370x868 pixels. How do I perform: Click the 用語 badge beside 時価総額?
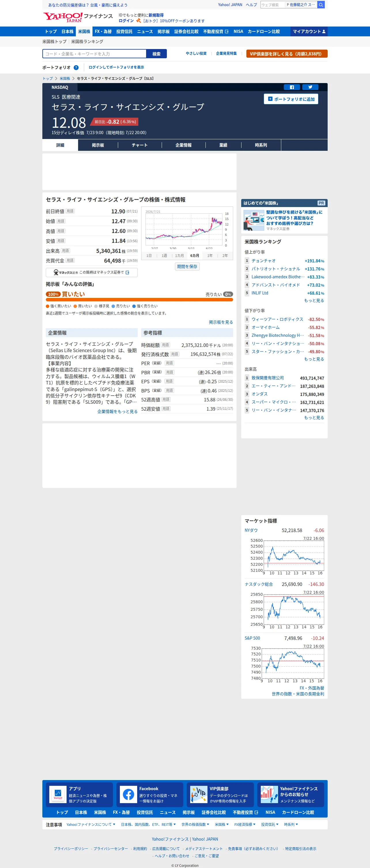(x=165, y=345)
